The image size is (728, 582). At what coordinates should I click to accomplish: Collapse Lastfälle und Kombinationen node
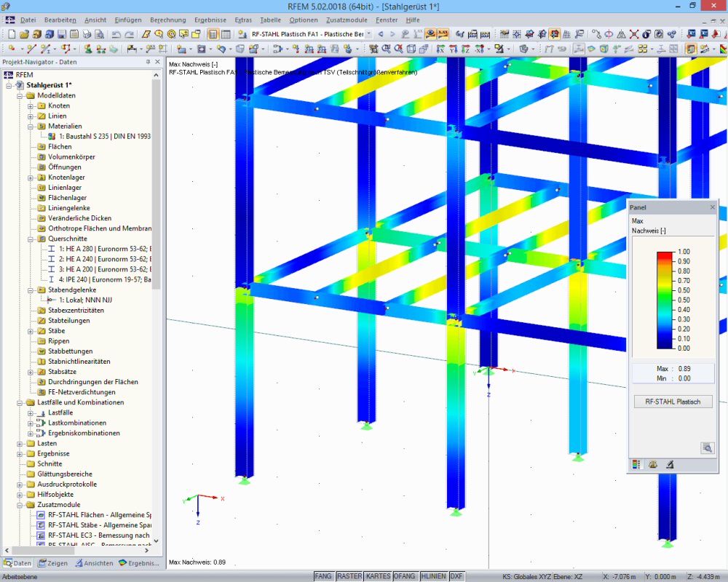[x=20, y=402]
